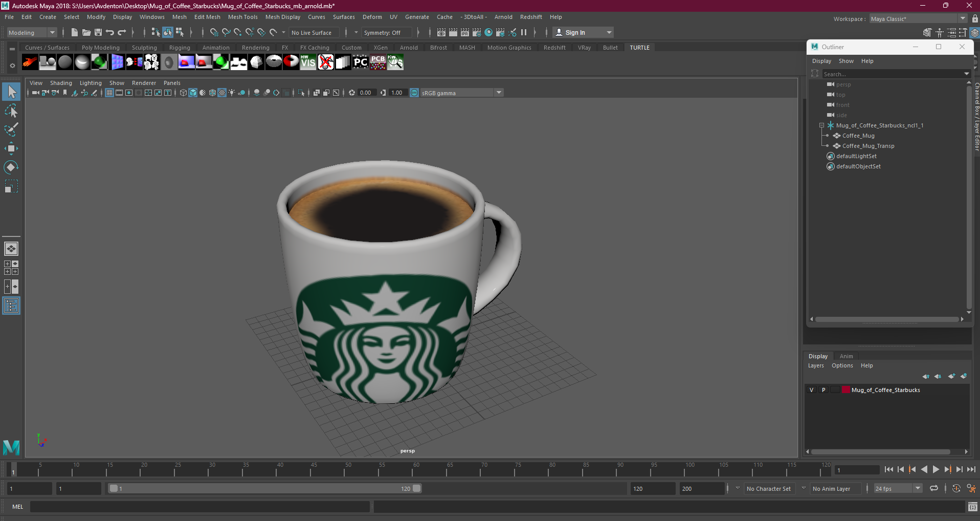This screenshot has height=521, width=980.
Task: Activate the Scale tool
Action: click(x=11, y=186)
